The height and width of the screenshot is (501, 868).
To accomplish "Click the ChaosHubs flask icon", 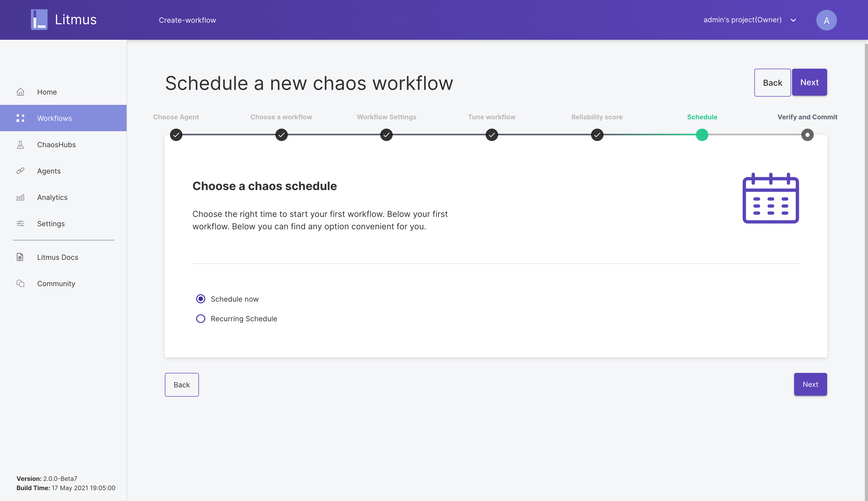I will pyautogui.click(x=21, y=145).
